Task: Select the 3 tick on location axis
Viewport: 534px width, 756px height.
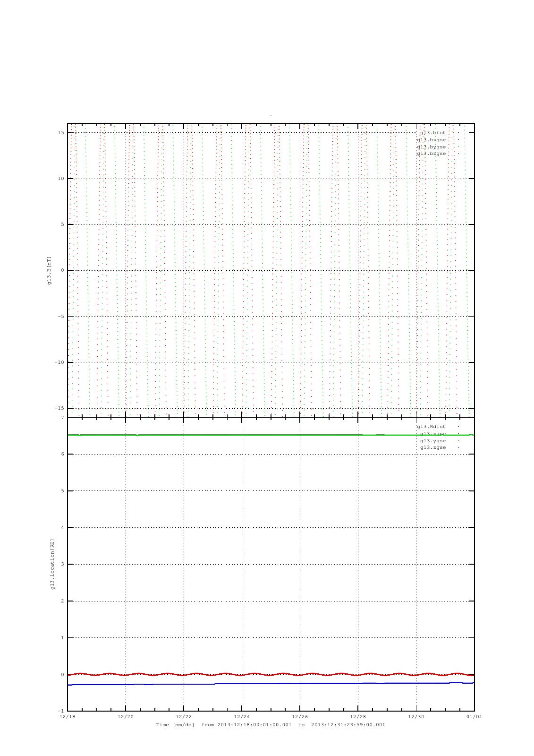Action: tap(62, 564)
